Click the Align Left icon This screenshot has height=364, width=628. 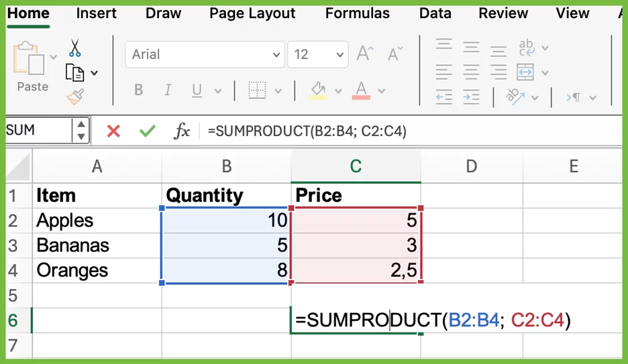coord(443,72)
